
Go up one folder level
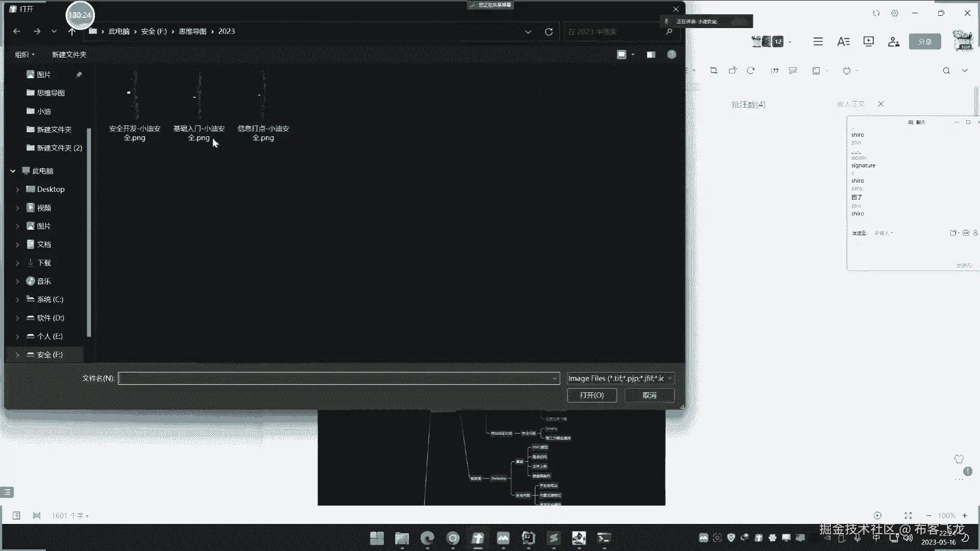pos(72,32)
